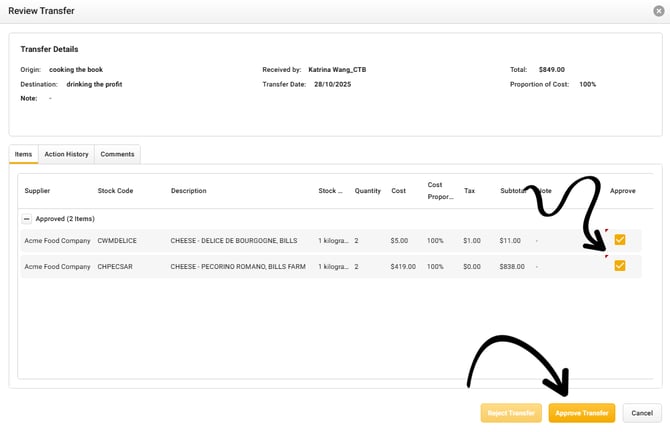The width and height of the screenshot is (670, 432).
Task: Select the CWMDELICE stock code cell
Action: [x=115, y=241]
